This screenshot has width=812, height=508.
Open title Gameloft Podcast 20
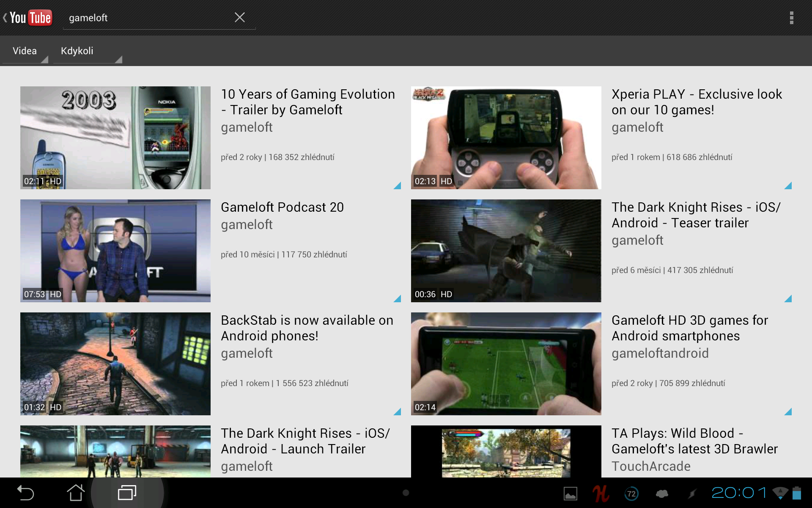pos(282,207)
